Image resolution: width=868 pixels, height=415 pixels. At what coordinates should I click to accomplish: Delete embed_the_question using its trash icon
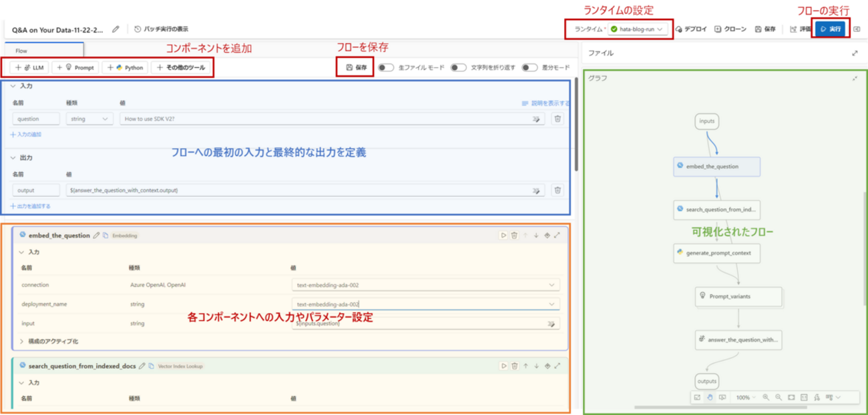point(513,235)
